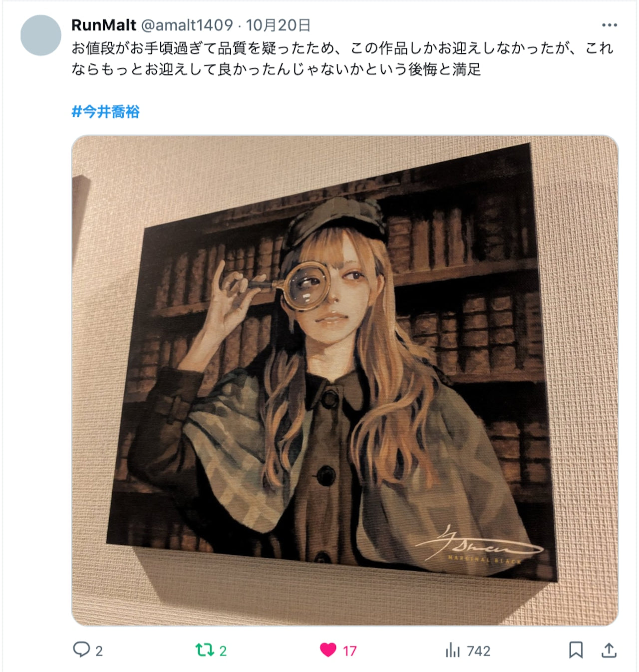The image size is (639, 672).
Task: Click the like count of 17
Action: tap(349, 651)
